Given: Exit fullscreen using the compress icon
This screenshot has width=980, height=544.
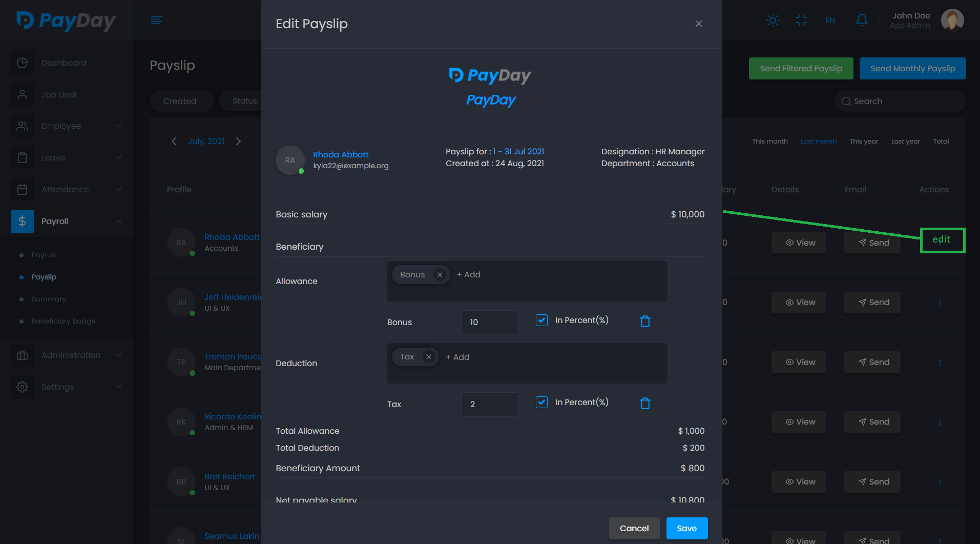Looking at the screenshot, I should (x=801, y=21).
